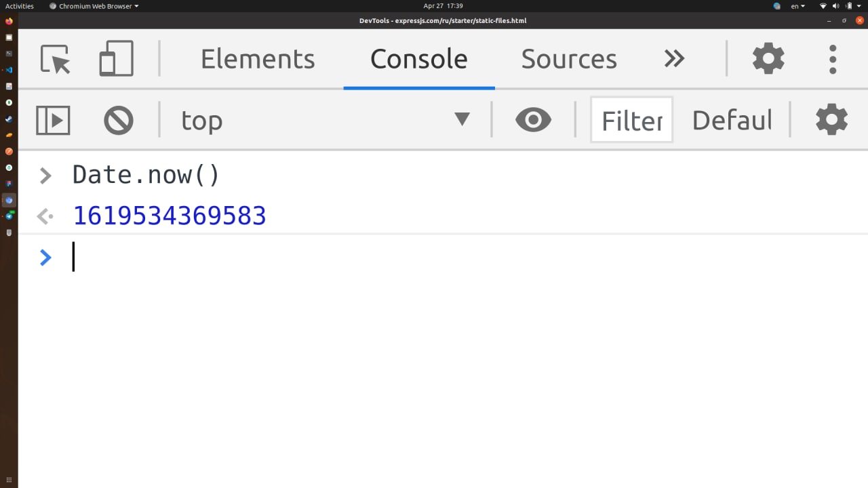Image resolution: width=868 pixels, height=488 pixels.
Task: Open the Activities overview
Action: coord(20,6)
